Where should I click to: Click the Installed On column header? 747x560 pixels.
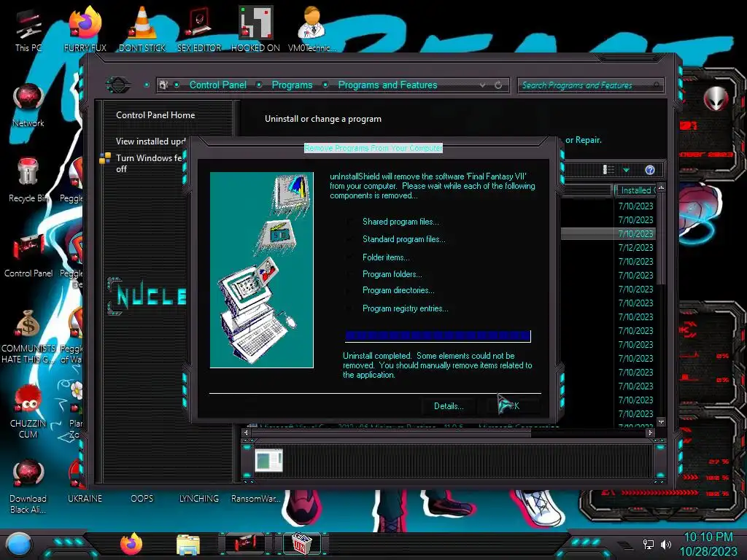coord(636,190)
